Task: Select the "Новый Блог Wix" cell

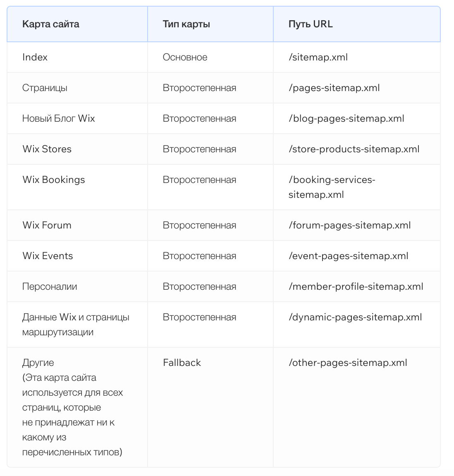Action: point(58,118)
